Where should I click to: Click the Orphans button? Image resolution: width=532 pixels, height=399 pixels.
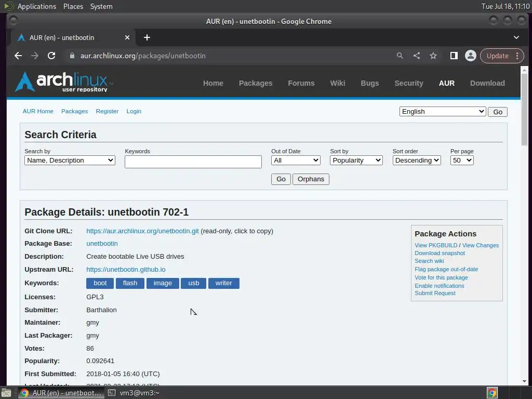[x=311, y=179]
